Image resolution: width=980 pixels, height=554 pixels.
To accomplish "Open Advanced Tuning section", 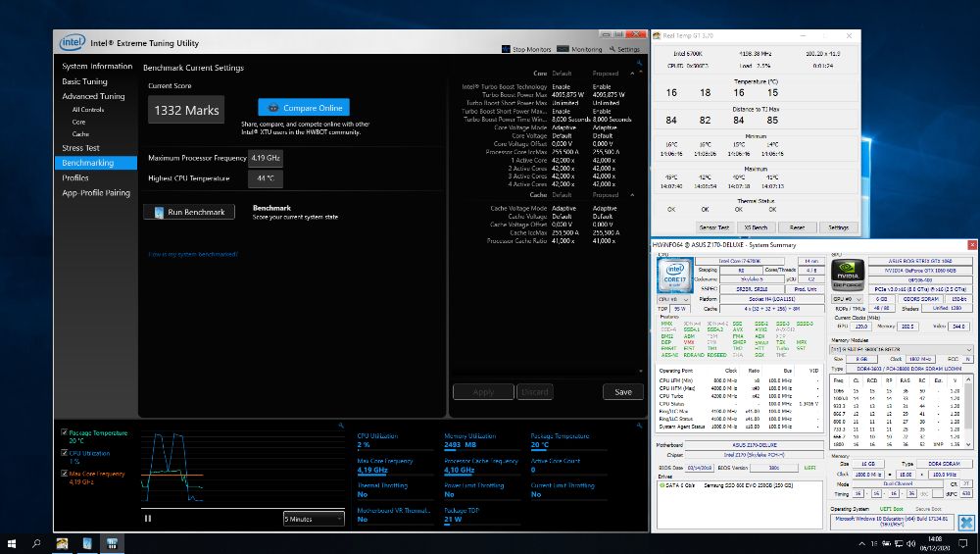I will [x=93, y=96].
